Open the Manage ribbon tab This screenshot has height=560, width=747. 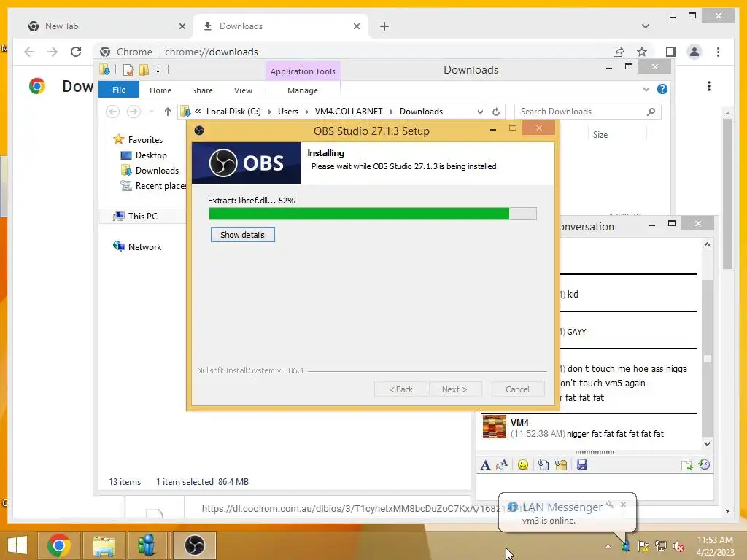point(303,90)
